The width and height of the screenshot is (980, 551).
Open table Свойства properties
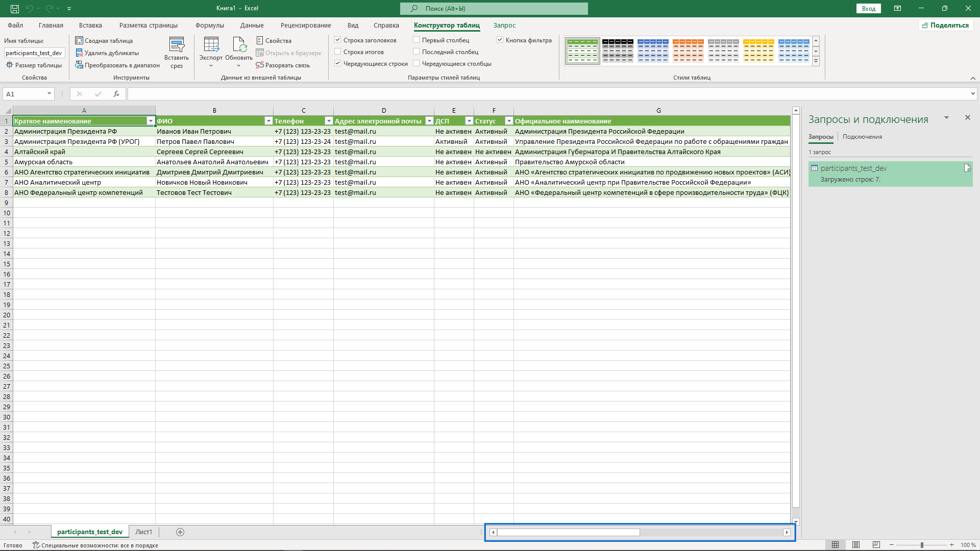click(274, 40)
